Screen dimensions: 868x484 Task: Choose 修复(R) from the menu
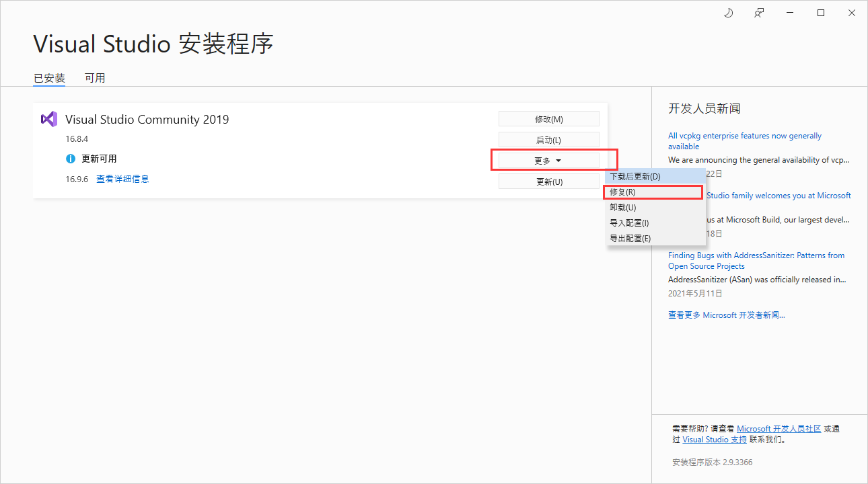click(655, 192)
